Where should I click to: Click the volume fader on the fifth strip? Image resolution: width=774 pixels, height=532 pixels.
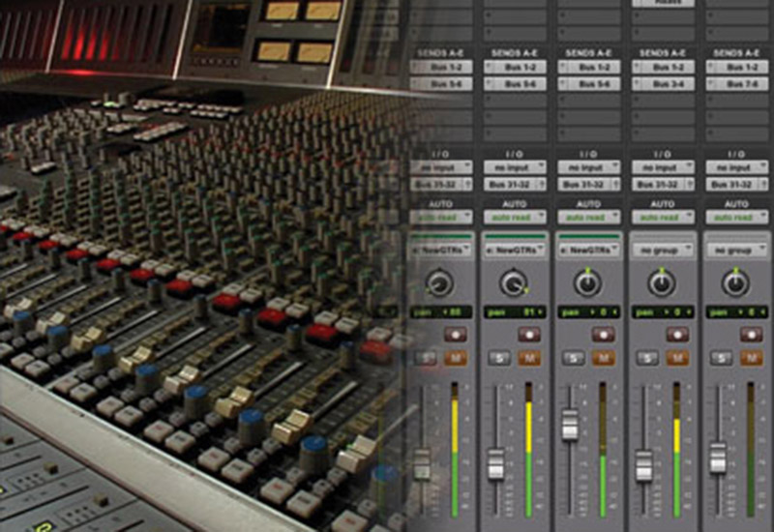(x=718, y=458)
